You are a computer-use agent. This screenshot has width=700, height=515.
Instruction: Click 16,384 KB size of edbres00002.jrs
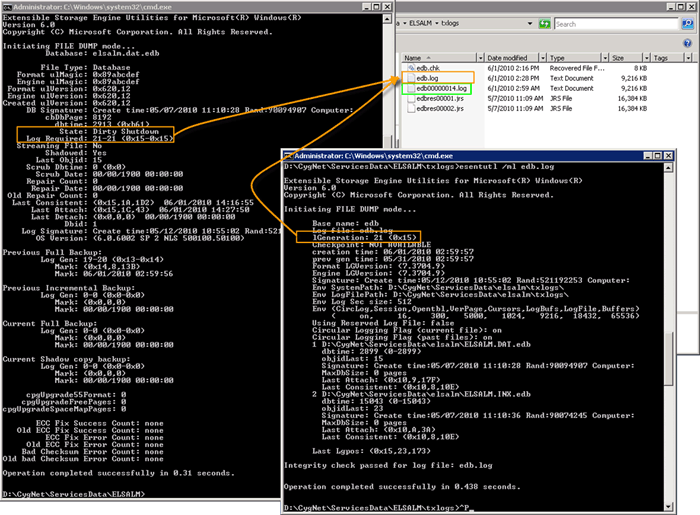(x=632, y=109)
